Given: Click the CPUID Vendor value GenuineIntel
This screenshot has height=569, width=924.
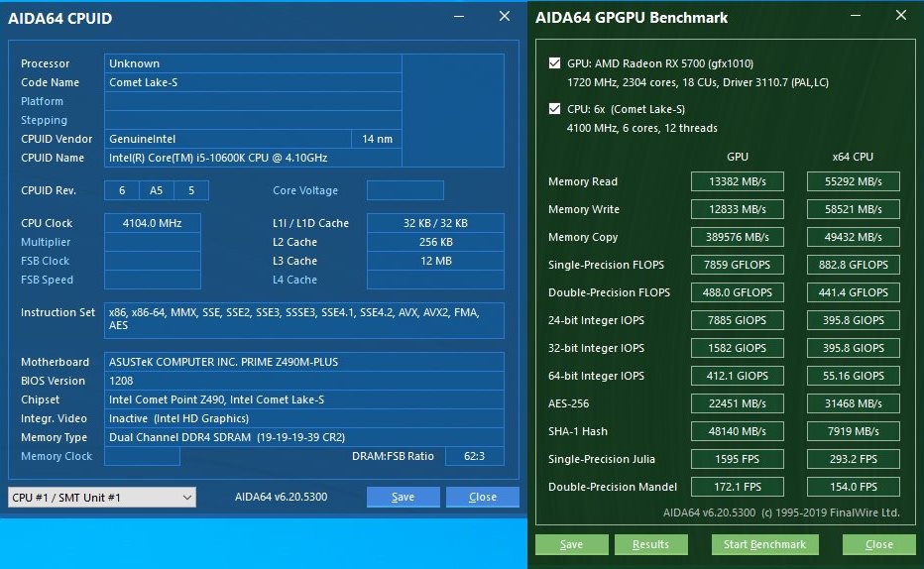Looking at the screenshot, I should point(227,139).
